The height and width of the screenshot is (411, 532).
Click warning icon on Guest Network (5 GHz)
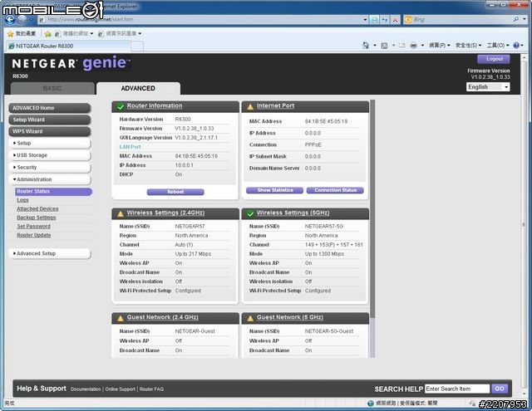[250, 319]
